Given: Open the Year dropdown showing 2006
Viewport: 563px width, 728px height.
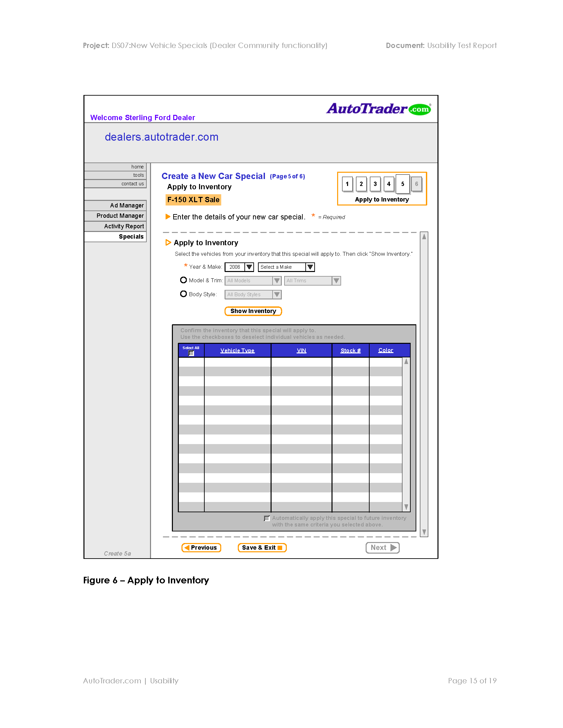Looking at the screenshot, I should click(x=239, y=267).
